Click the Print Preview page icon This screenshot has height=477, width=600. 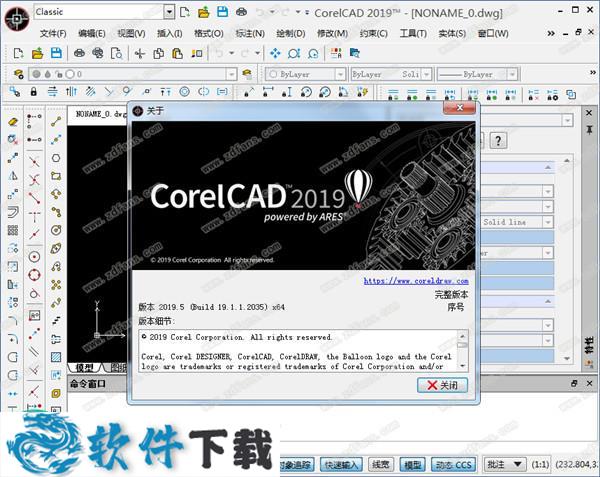click(116, 53)
